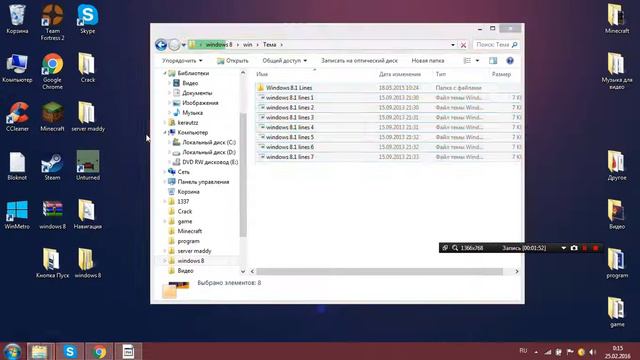Click the windows 8 breadcrumb segment
This screenshot has height=360, width=640.
pos(219,44)
